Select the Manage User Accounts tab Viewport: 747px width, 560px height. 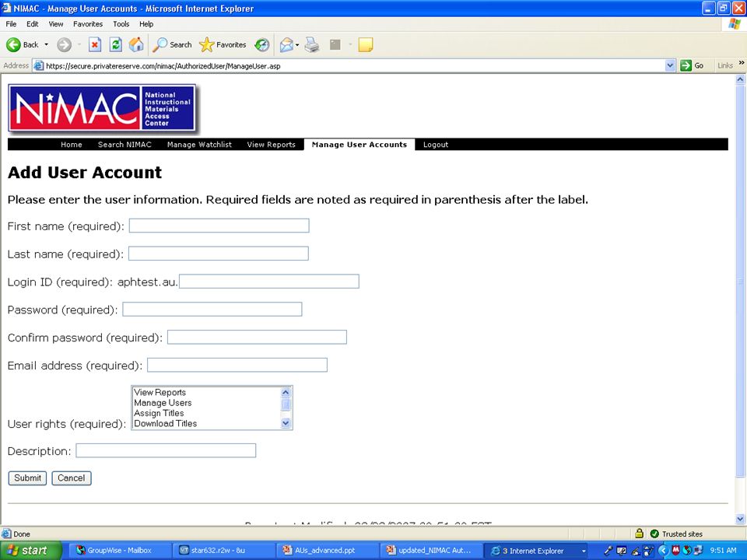359,145
